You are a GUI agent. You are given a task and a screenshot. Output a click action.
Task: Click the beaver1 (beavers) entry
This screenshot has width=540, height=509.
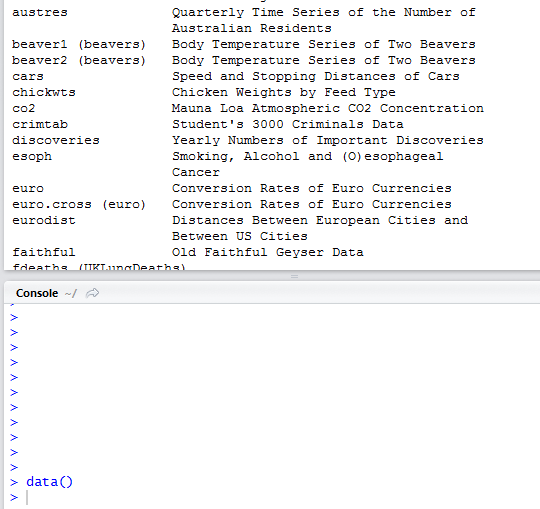point(79,44)
